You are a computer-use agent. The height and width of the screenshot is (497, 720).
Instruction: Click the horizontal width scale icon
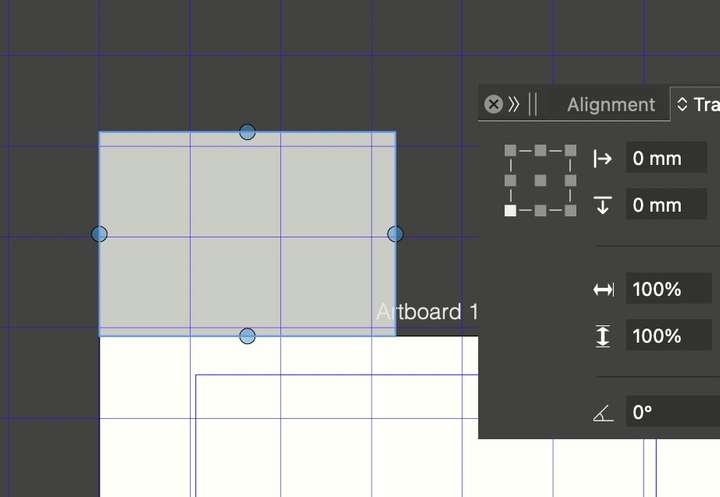pos(602,289)
